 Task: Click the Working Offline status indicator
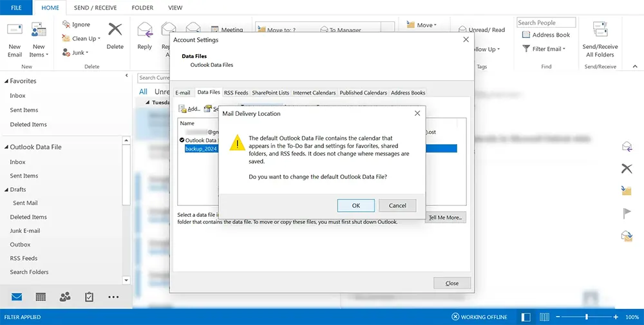(x=479, y=317)
